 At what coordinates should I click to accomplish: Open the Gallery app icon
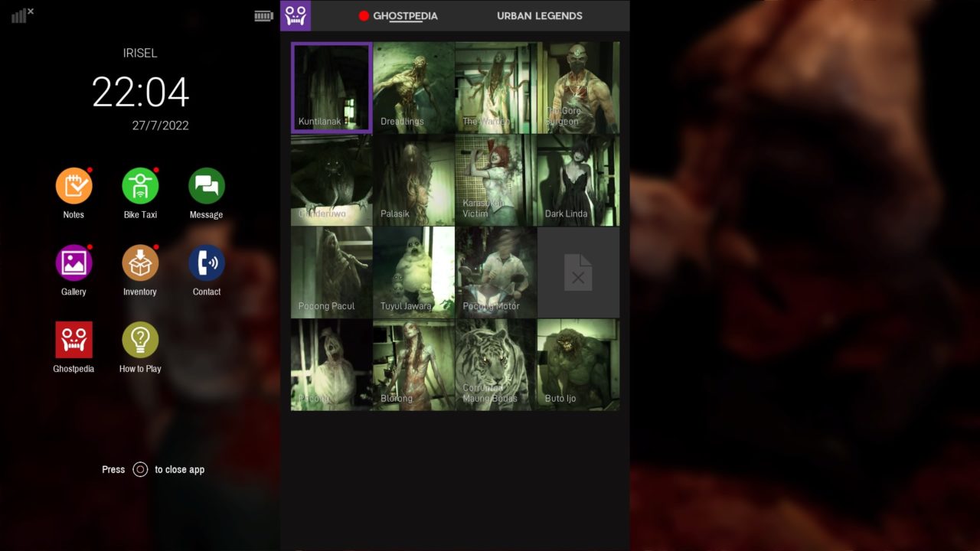(x=73, y=263)
